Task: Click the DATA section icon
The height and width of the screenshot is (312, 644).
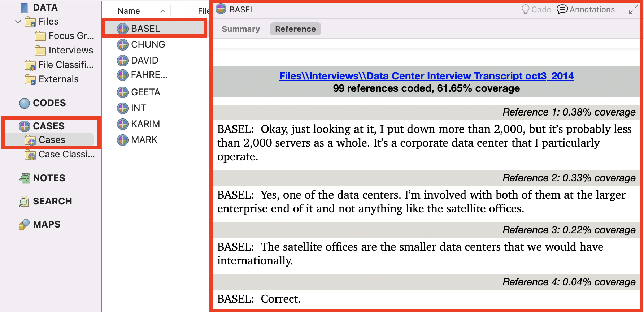Action: point(24,8)
